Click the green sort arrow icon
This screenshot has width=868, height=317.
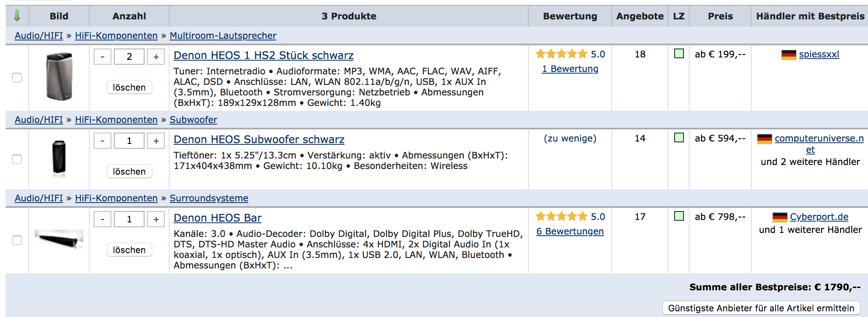[17, 16]
